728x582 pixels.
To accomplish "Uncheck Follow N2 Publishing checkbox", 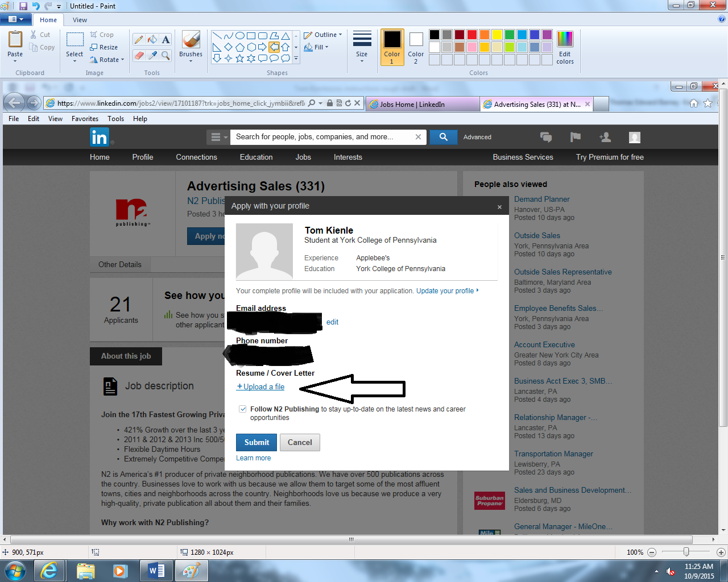I will (x=243, y=409).
